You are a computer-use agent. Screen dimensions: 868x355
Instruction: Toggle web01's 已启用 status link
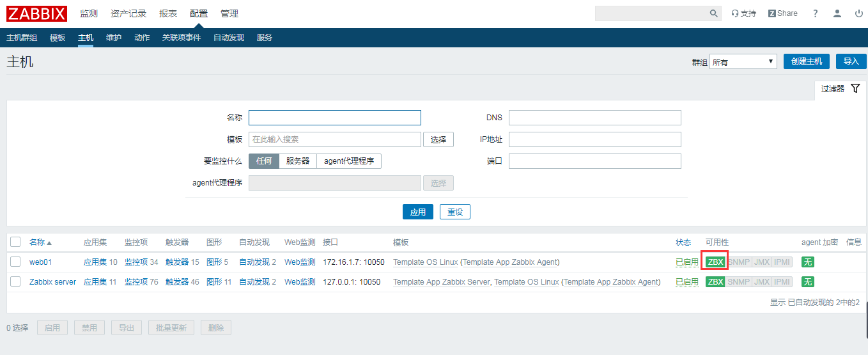687,262
